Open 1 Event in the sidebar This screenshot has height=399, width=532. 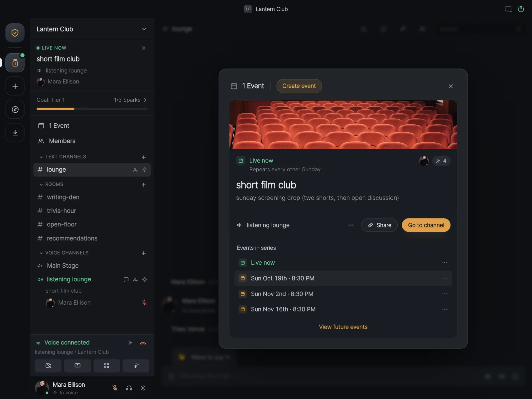(92, 126)
